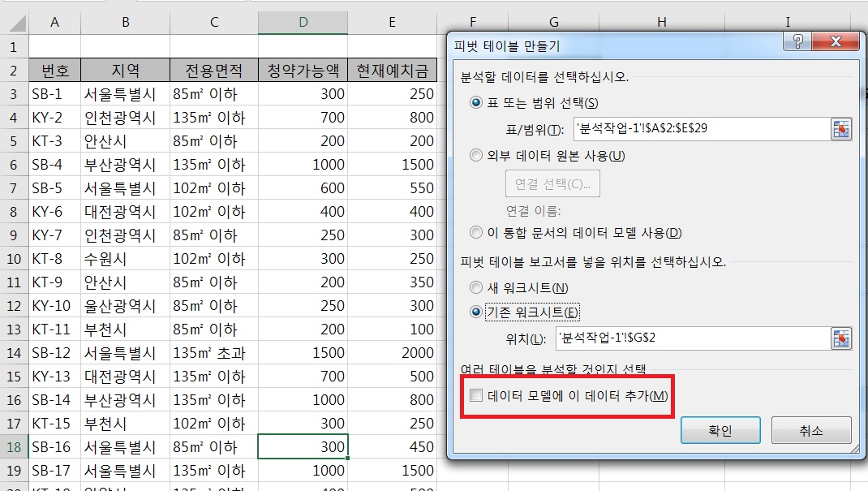
Task: Close the 피벗 테이블 만들기 dialog
Action: coord(834,42)
